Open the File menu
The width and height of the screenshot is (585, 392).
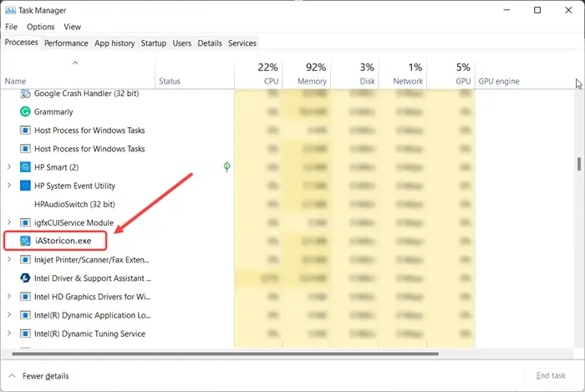(11, 27)
